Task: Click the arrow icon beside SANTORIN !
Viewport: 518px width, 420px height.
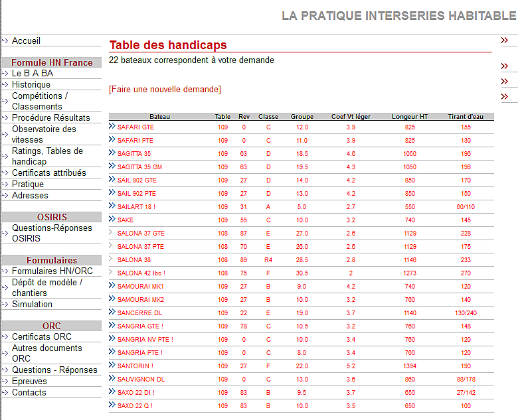Action: [112, 365]
